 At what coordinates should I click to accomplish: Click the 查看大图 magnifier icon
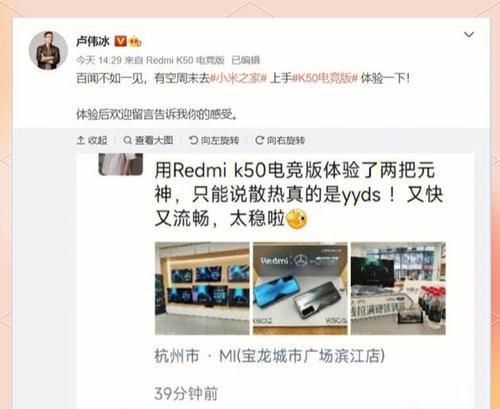point(127,140)
